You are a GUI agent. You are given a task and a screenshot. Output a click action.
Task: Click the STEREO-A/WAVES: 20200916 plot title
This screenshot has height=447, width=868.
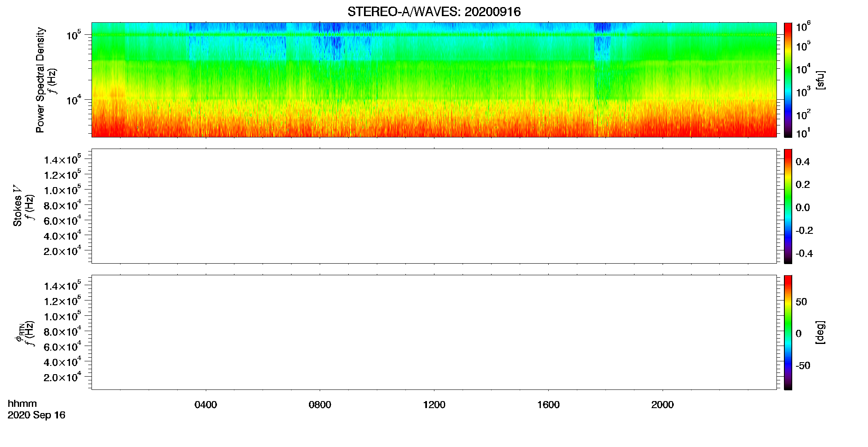point(434,12)
